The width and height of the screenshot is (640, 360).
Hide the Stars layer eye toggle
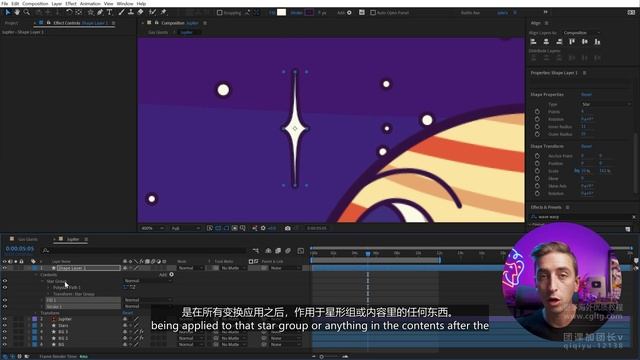click(4, 326)
